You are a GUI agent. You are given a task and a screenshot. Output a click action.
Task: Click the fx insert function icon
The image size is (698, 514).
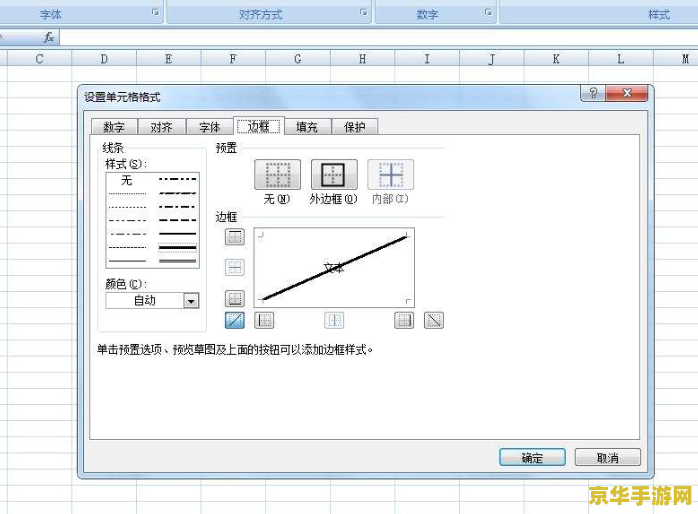(x=49, y=37)
